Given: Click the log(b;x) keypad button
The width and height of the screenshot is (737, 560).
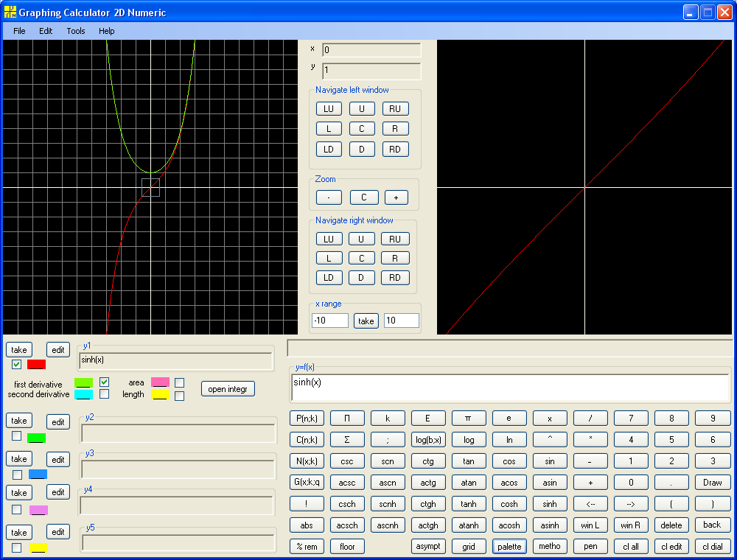Looking at the screenshot, I should coord(428,440).
